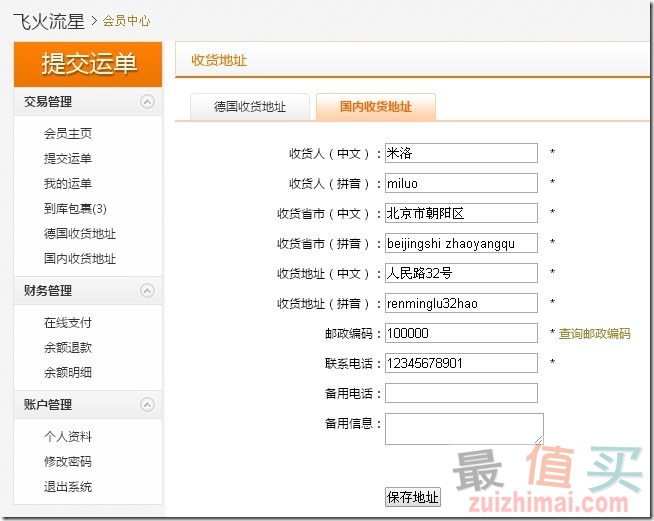The width and height of the screenshot is (654, 521).
Task: Click the 收货地址 page heading
Action: [219, 60]
